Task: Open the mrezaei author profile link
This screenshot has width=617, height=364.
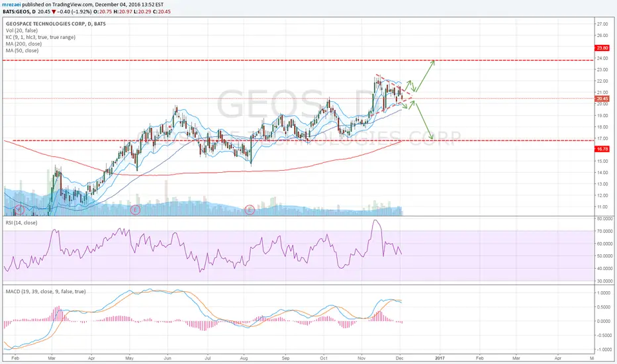Action: (x=12, y=5)
